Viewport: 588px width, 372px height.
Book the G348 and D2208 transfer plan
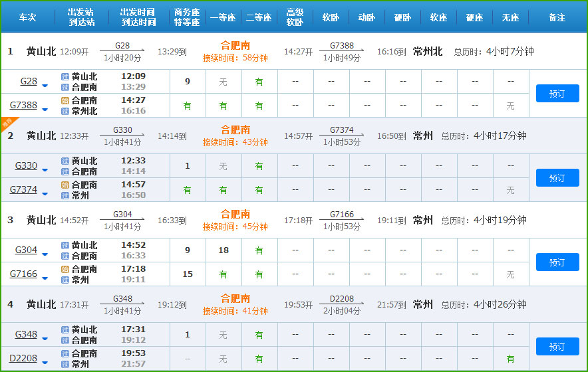tap(557, 346)
